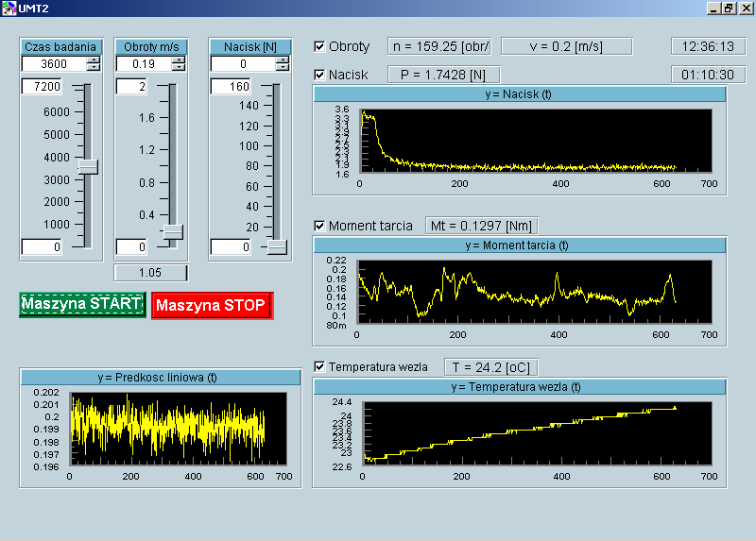This screenshot has width=756, height=541.
Task: Click the y = Moment tarcia (t) chart title
Action: click(519, 245)
